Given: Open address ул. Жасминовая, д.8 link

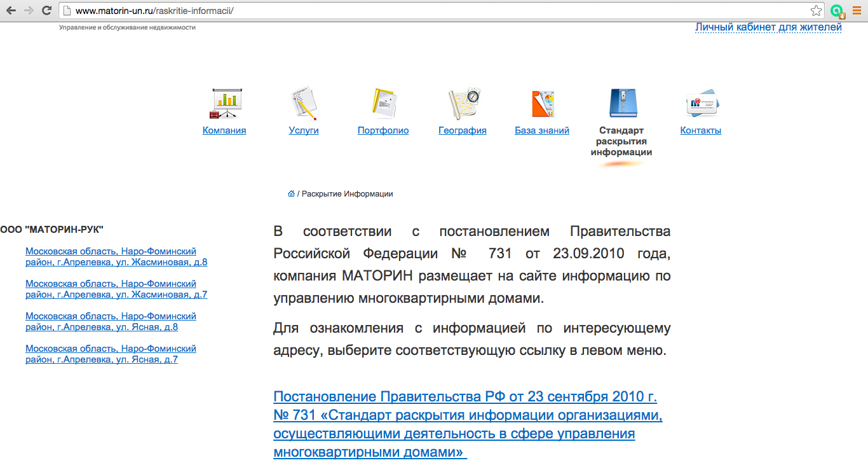Looking at the screenshot, I should tap(116, 257).
